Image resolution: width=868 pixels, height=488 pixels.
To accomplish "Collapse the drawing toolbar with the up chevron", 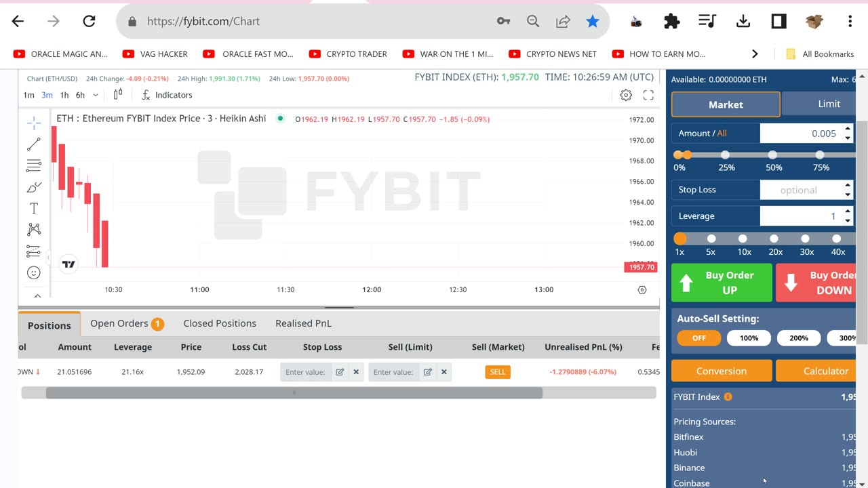I will (37, 296).
